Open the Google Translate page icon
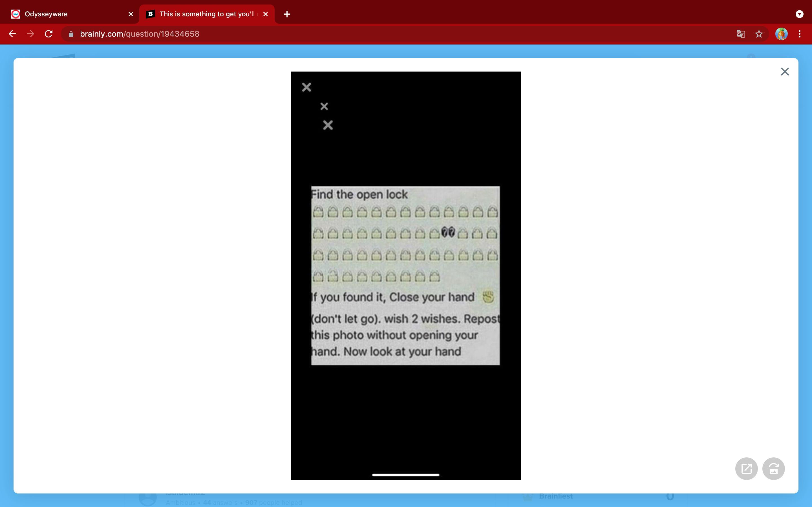The image size is (812, 507). click(x=741, y=34)
